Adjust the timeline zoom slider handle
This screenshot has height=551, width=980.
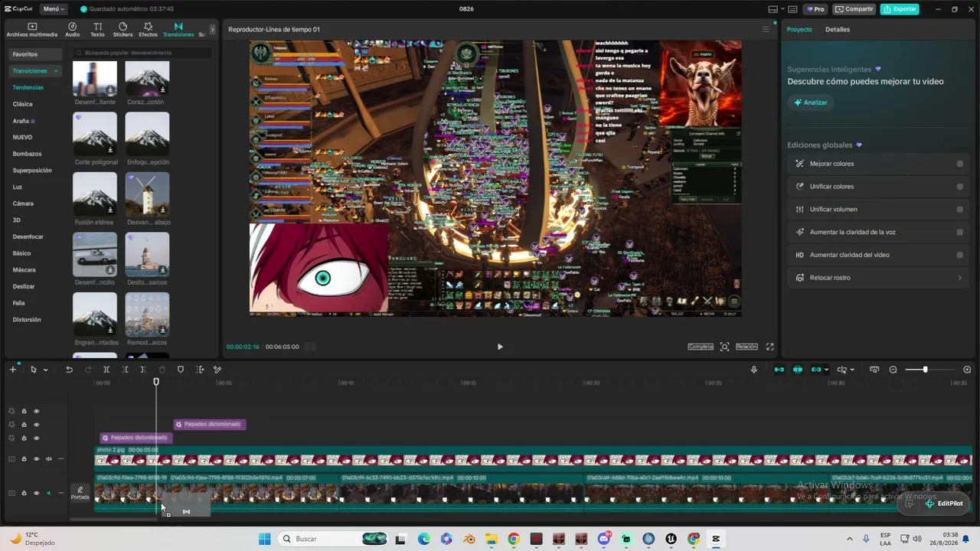925,370
